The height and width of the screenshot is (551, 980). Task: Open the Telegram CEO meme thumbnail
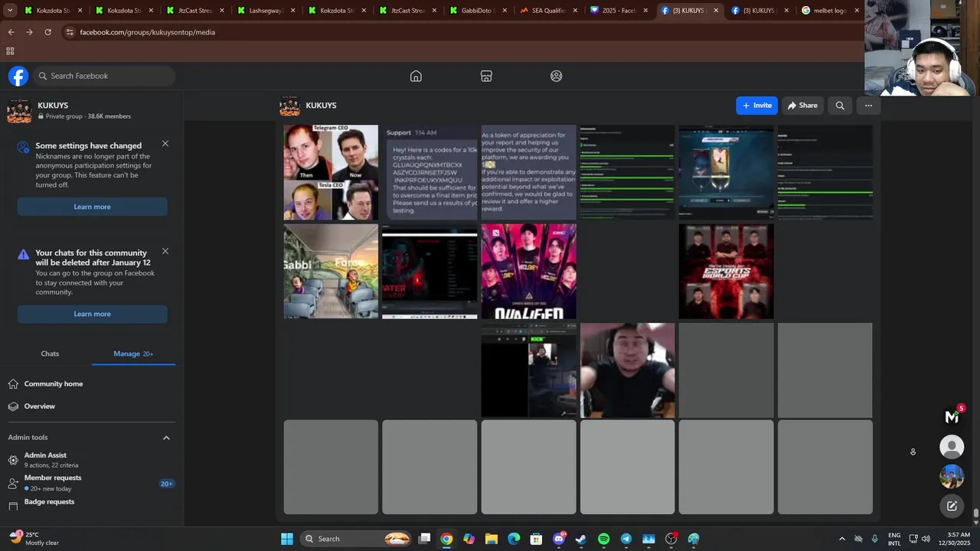pyautogui.click(x=331, y=172)
